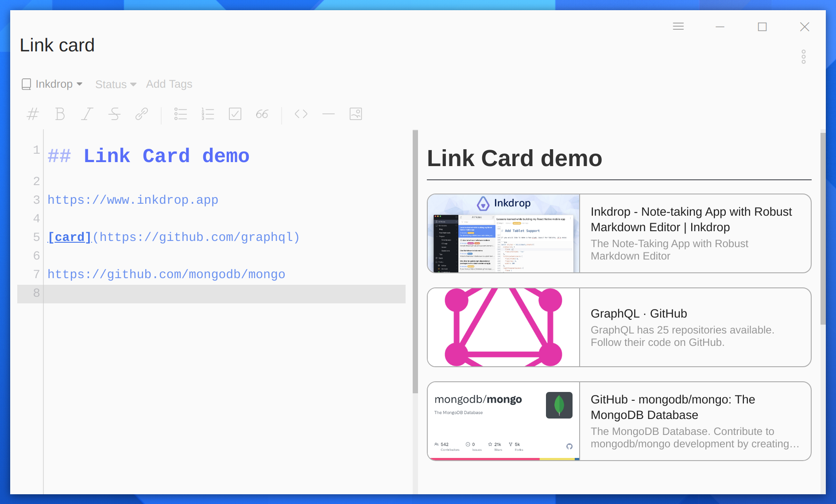Click the 'Link Card demo' preview heading
Image resolution: width=836 pixels, height=504 pixels.
(x=515, y=158)
